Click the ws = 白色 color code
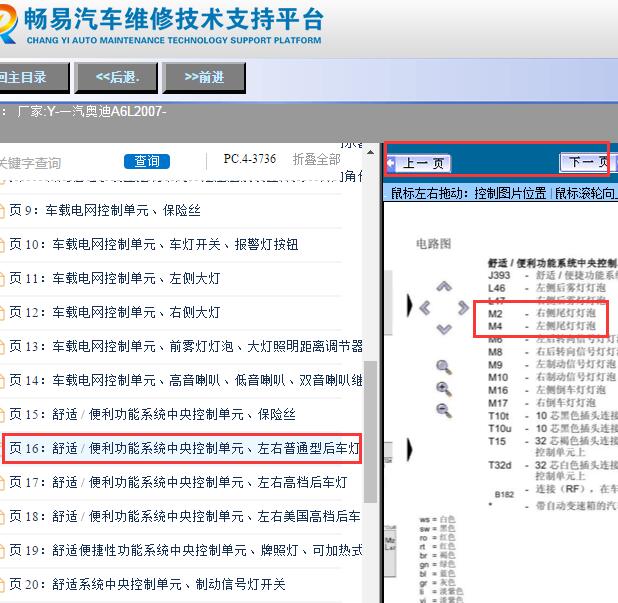 [437, 519]
